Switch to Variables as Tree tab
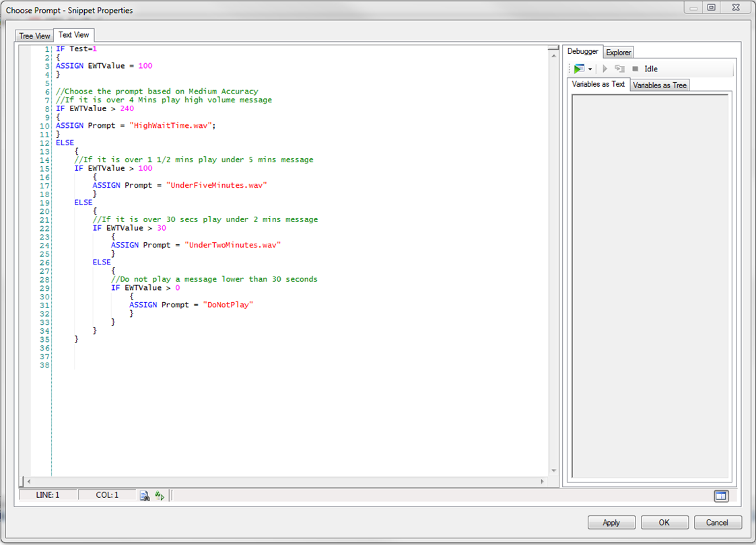This screenshot has width=756, height=545. [660, 85]
